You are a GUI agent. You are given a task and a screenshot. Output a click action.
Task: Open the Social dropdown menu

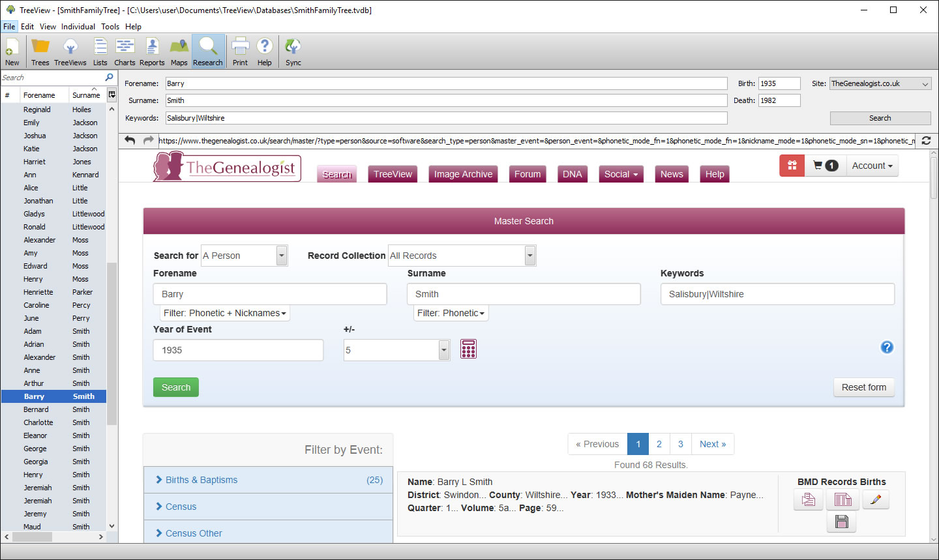pyautogui.click(x=621, y=174)
